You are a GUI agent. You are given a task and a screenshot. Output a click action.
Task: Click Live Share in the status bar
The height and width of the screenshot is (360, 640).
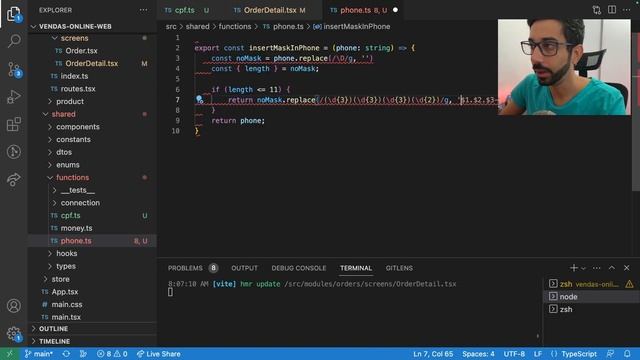coord(158,354)
